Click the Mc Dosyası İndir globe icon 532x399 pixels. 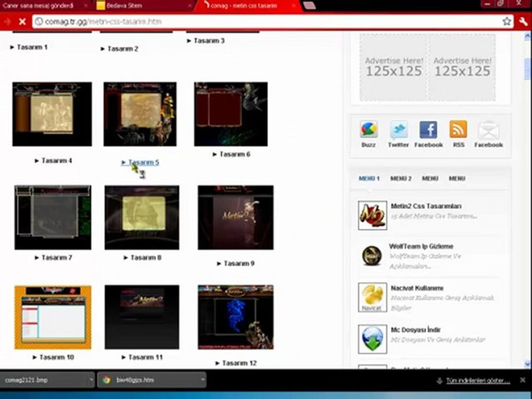point(372,339)
